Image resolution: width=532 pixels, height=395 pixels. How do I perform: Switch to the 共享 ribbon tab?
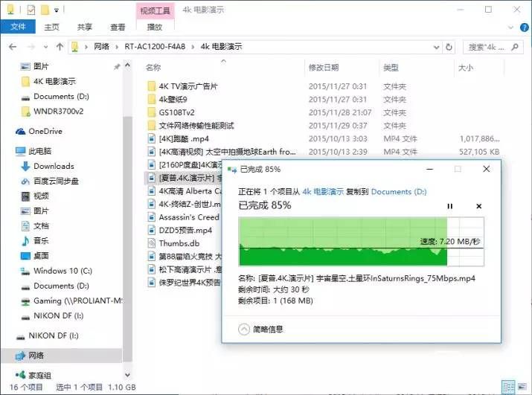click(85, 27)
